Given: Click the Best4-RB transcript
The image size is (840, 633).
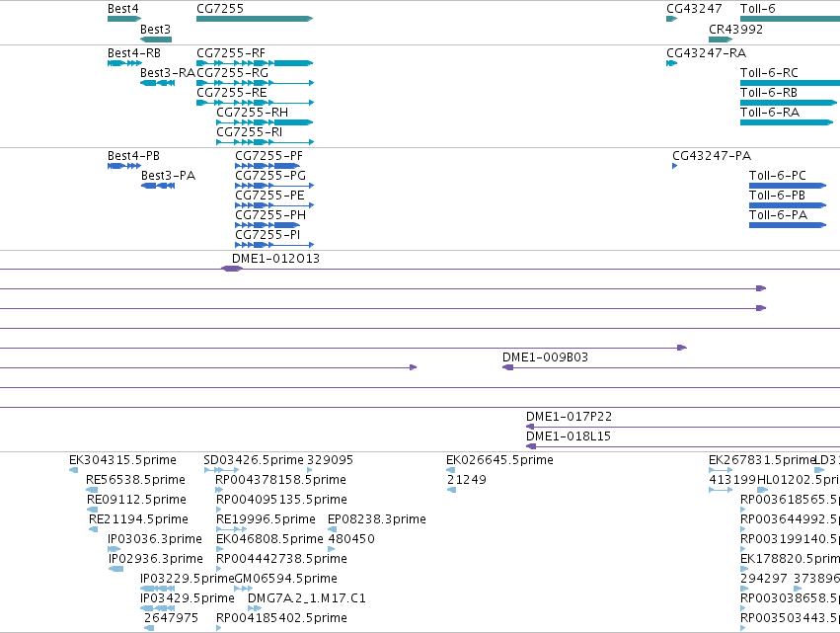Looking at the screenshot, I should point(124,63).
